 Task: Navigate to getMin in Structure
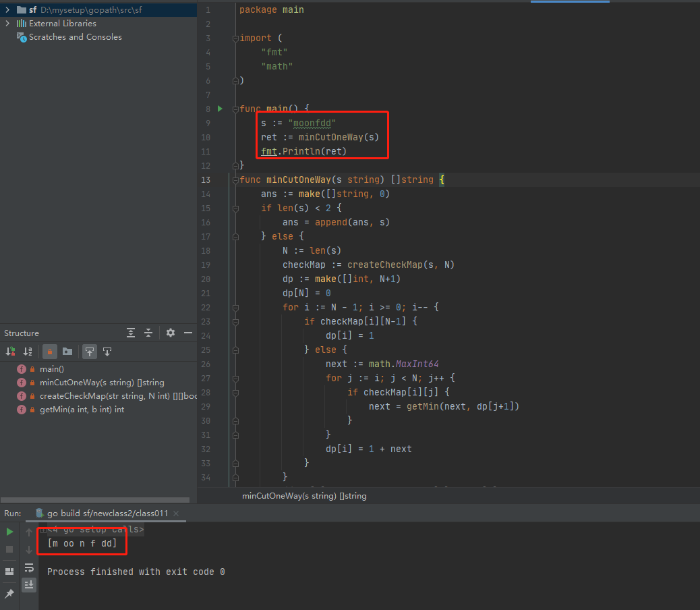[82, 410]
